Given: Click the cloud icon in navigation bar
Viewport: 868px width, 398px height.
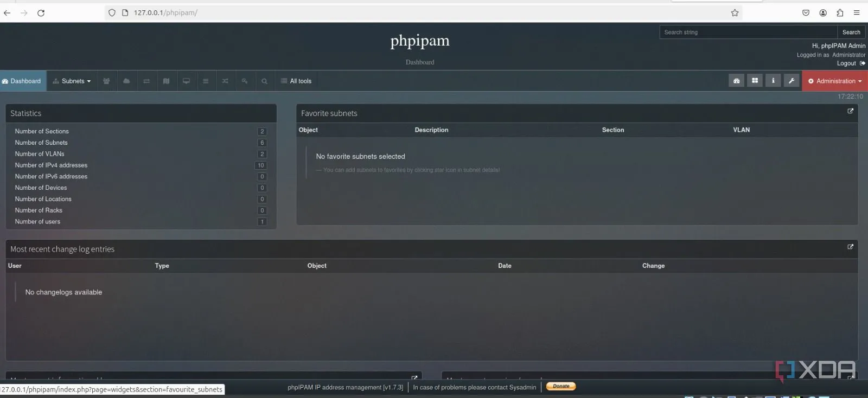Looking at the screenshot, I should click(126, 81).
